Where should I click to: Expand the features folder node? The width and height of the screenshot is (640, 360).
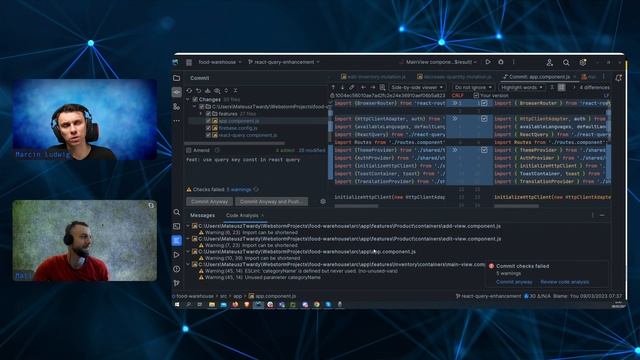[201, 114]
